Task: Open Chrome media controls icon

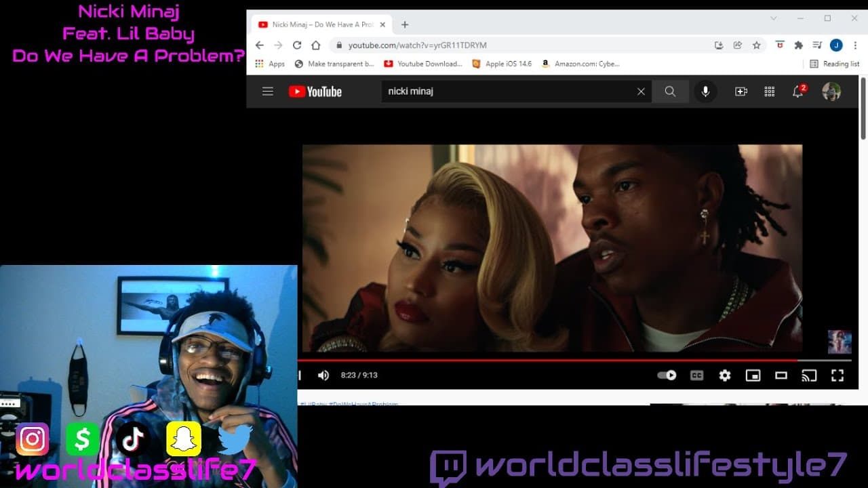Action: click(817, 45)
